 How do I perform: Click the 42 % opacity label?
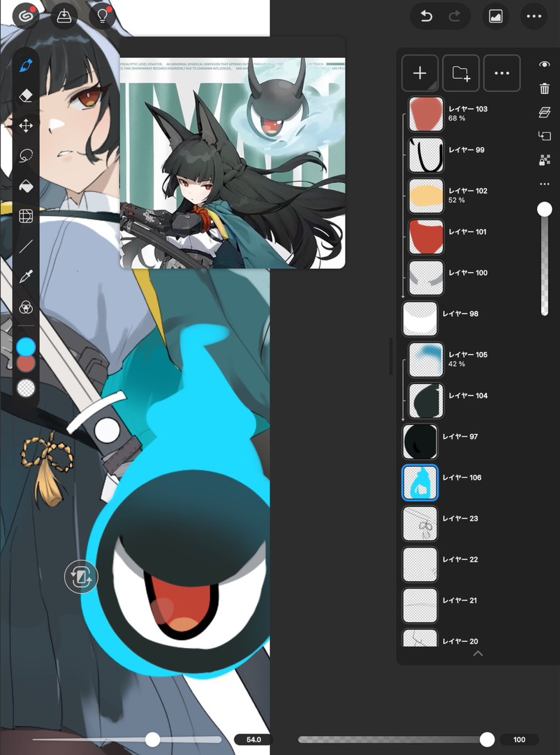[457, 363]
